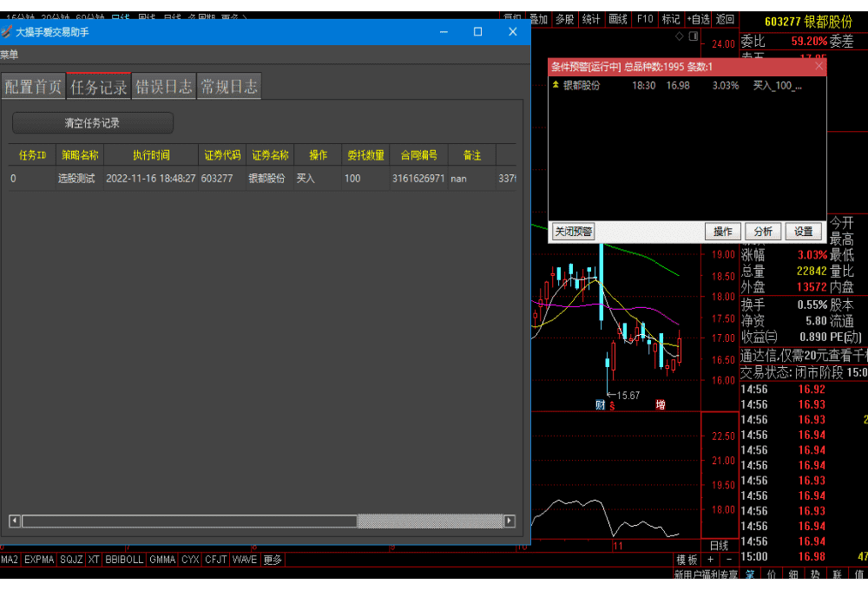Click the 关闭预警 button

click(574, 232)
